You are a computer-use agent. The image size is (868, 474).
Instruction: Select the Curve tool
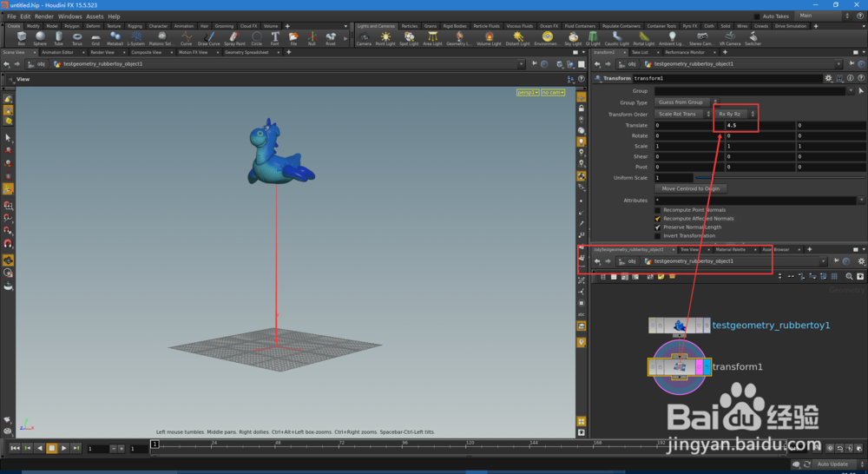(x=186, y=39)
